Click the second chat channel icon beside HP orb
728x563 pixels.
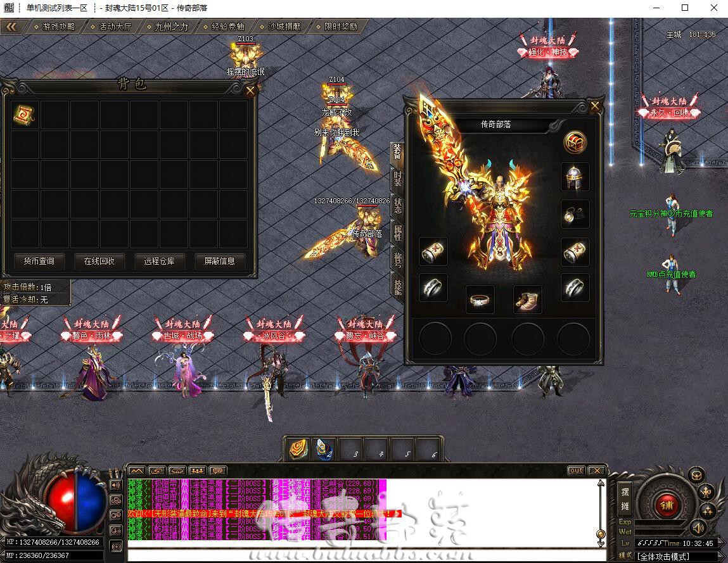(116, 500)
